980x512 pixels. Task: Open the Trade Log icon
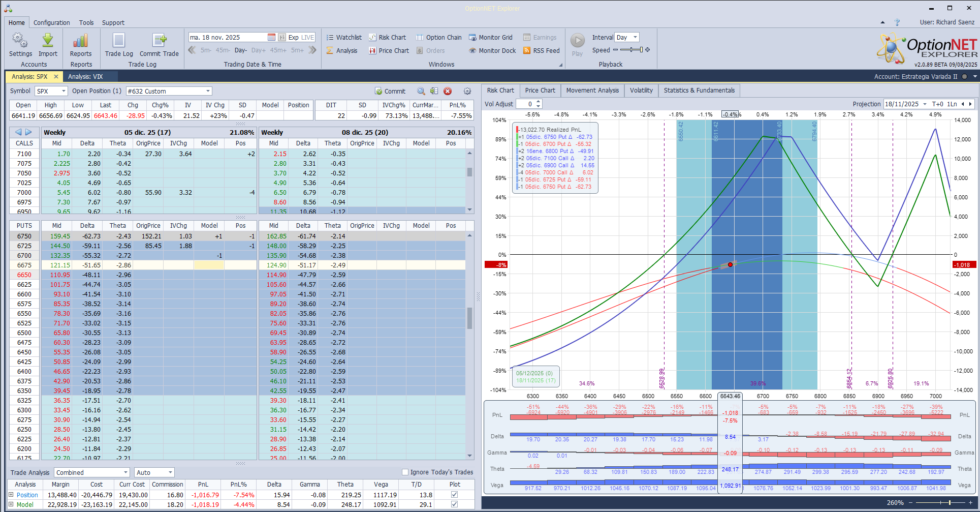coord(119,41)
